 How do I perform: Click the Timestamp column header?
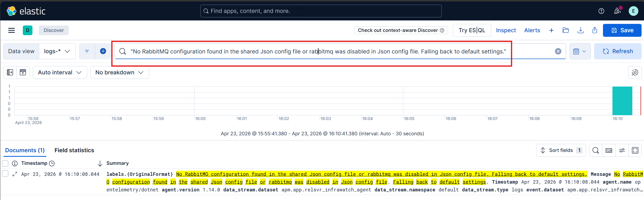pyautogui.click(x=34, y=163)
